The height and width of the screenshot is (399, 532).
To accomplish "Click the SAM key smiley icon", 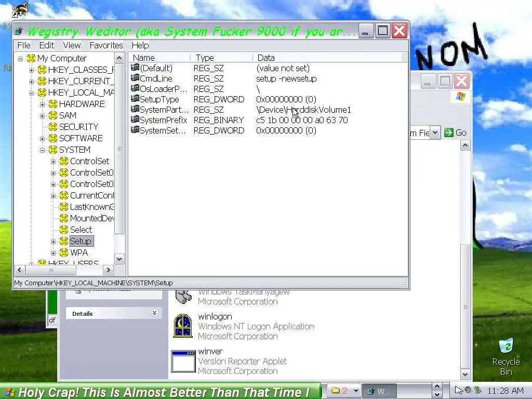I will coord(53,115).
